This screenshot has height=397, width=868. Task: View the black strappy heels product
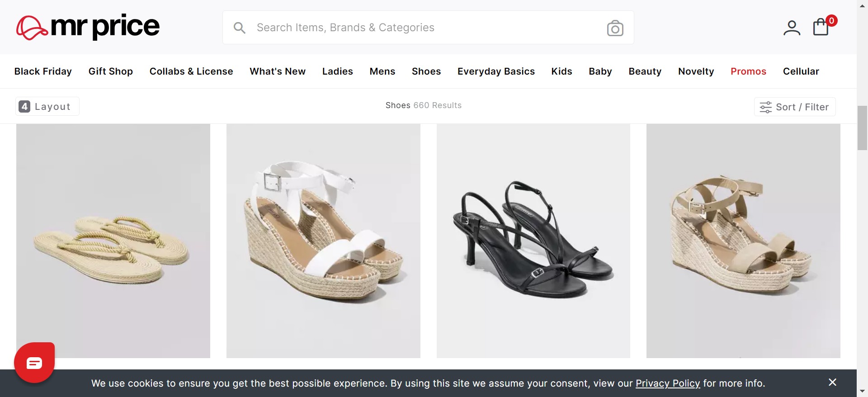[533, 241]
